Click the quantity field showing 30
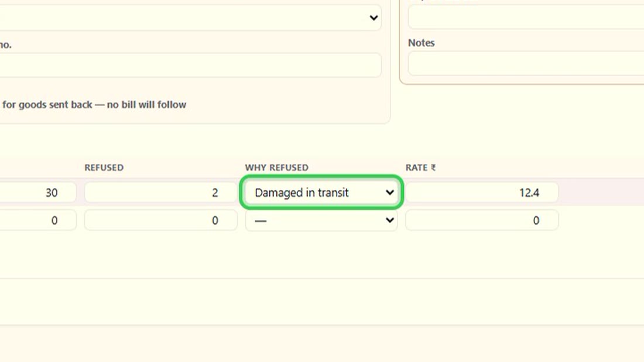 (x=38, y=192)
